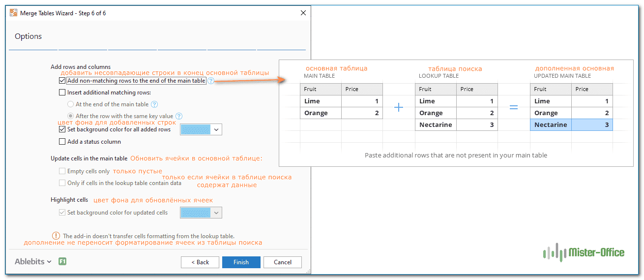Click help icon next to At the end of the main table

(x=154, y=104)
